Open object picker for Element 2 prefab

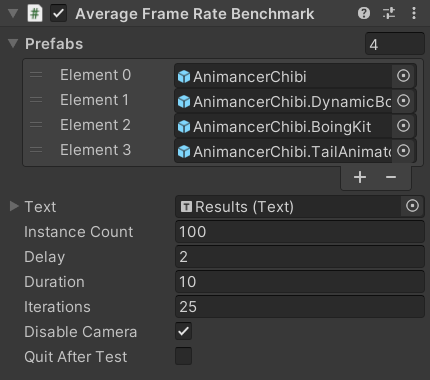[x=403, y=126]
